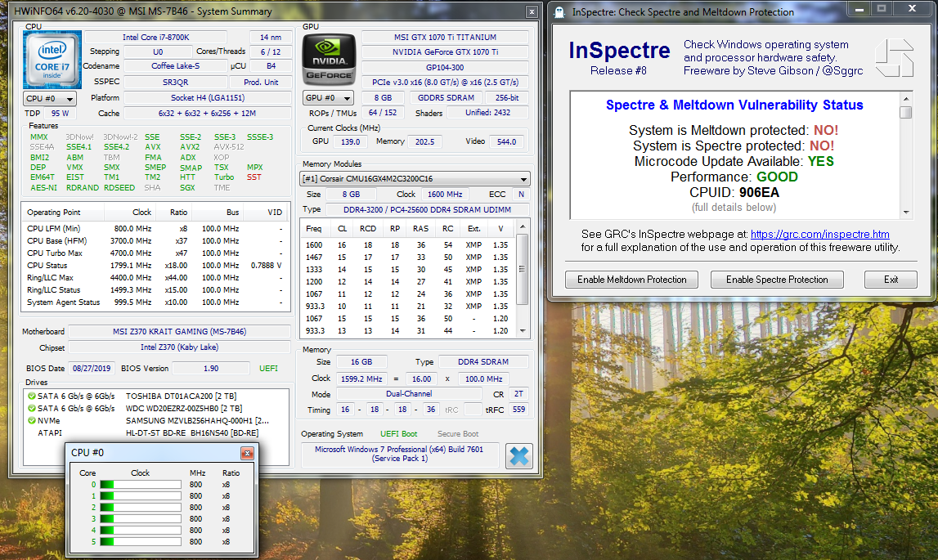Click the 1600 memory frequency row
This screenshot has width=938, height=560.
coord(408,244)
